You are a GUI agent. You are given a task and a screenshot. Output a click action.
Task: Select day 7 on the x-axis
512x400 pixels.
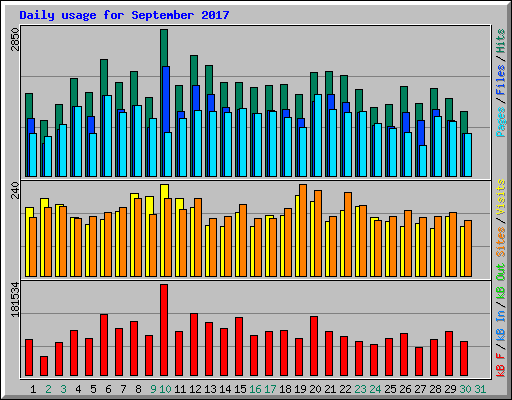[x=123, y=389]
